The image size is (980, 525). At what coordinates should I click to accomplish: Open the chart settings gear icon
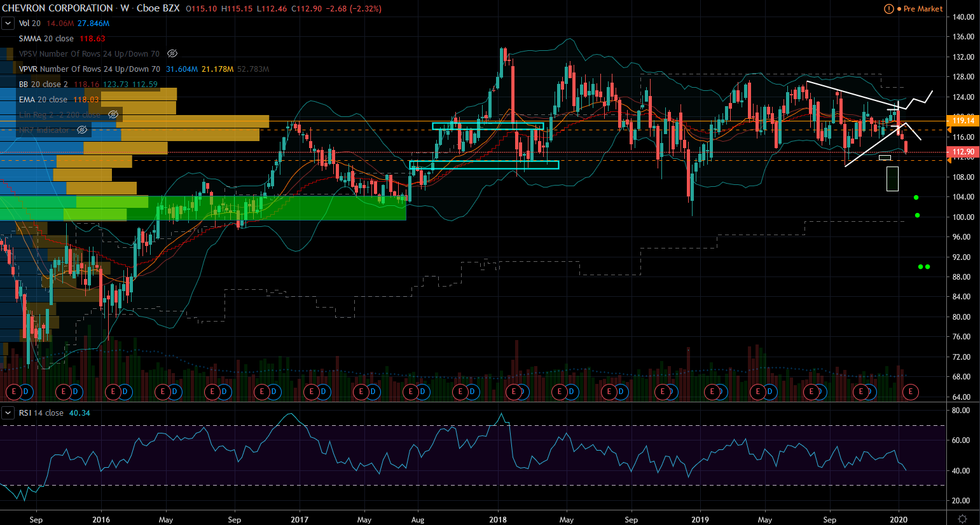pyautogui.click(x=963, y=519)
